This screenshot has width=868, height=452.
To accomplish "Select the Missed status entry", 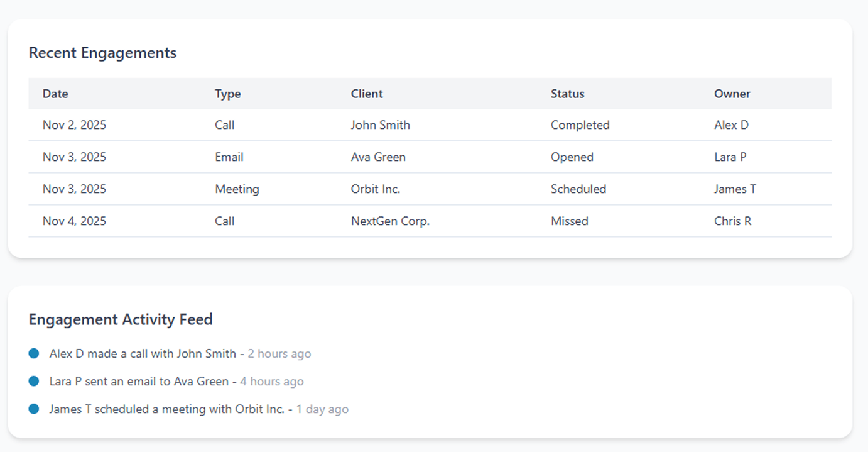I will click(x=569, y=221).
